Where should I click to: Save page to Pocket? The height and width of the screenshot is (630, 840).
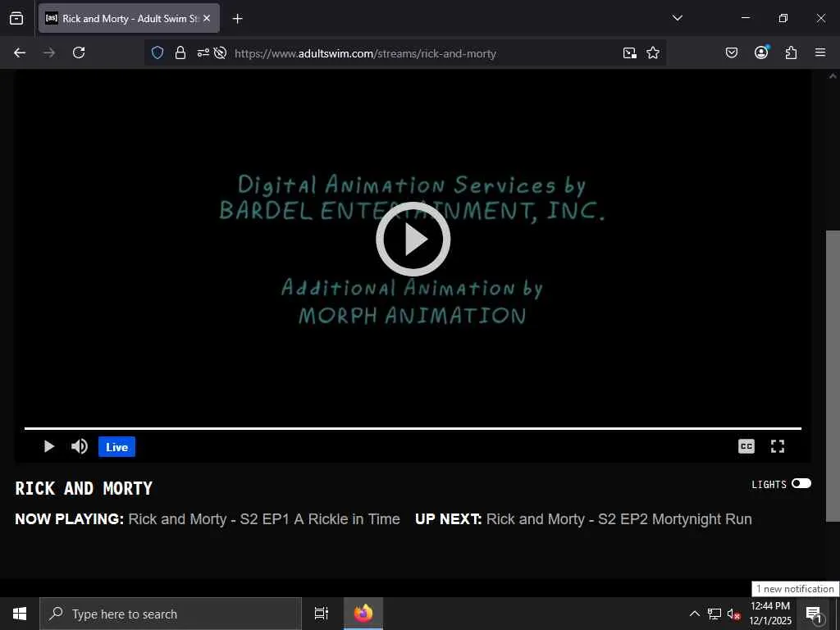[731, 52]
